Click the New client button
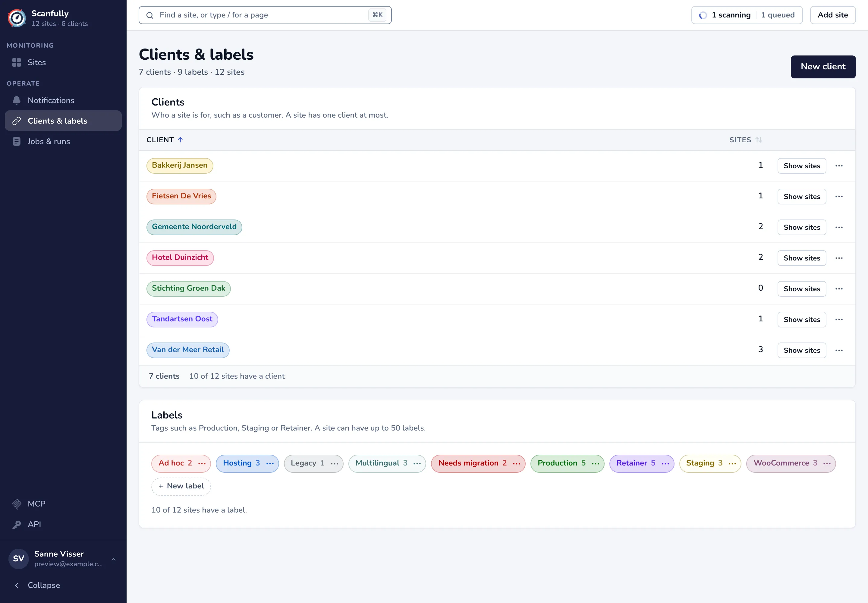The width and height of the screenshot is (868, 603). point(823,67)
